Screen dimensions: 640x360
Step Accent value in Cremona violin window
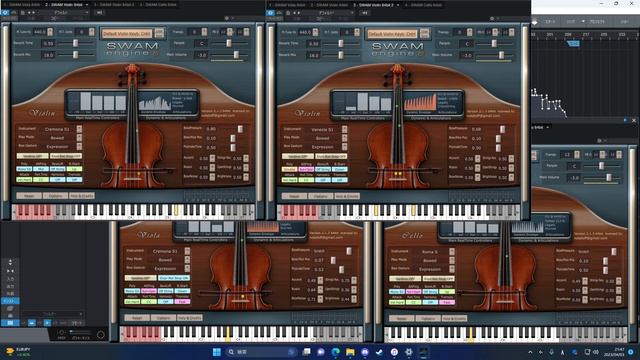[212, 158]
